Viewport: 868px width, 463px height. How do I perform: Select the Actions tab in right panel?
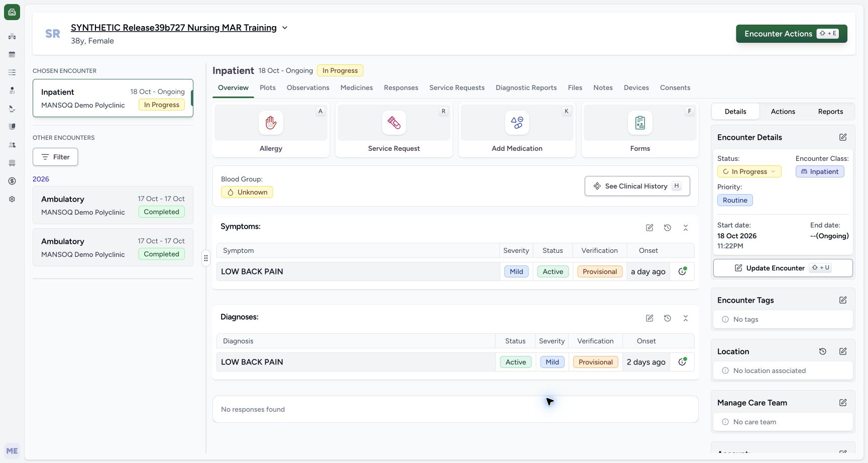[x=783, y=112]
